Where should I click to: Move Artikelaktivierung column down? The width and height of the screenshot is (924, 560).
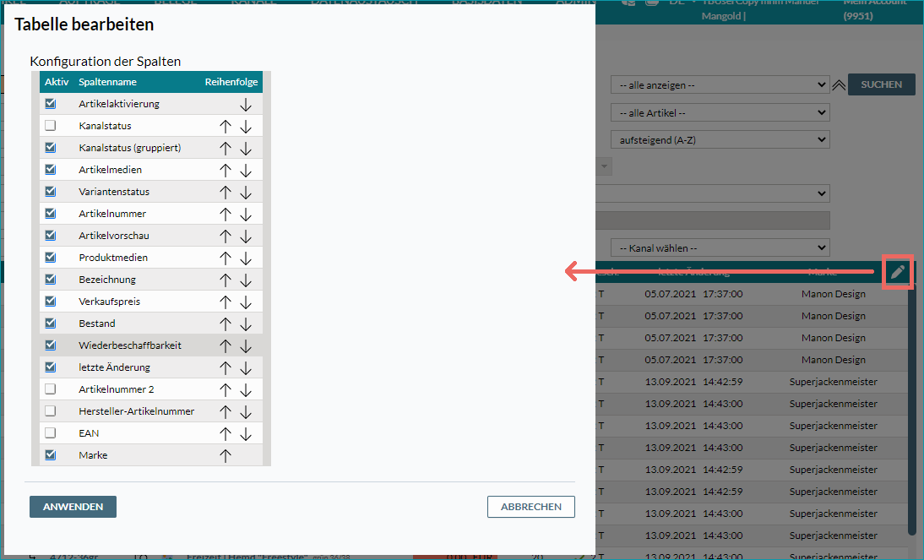(246, 105)
